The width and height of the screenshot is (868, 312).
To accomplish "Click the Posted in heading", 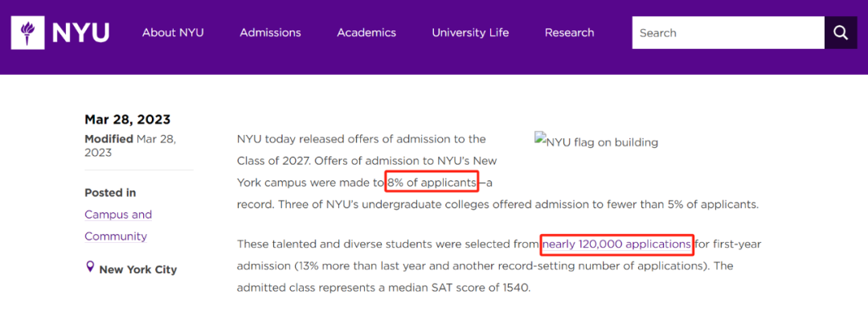I will tap(110, 193).
